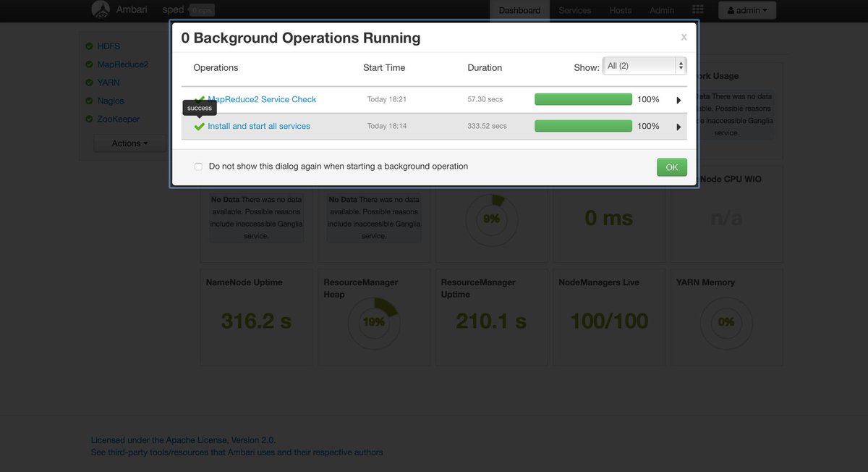Click the Ambari brand text
This screenshot has width=868, height=472.
tap(132, 10)
